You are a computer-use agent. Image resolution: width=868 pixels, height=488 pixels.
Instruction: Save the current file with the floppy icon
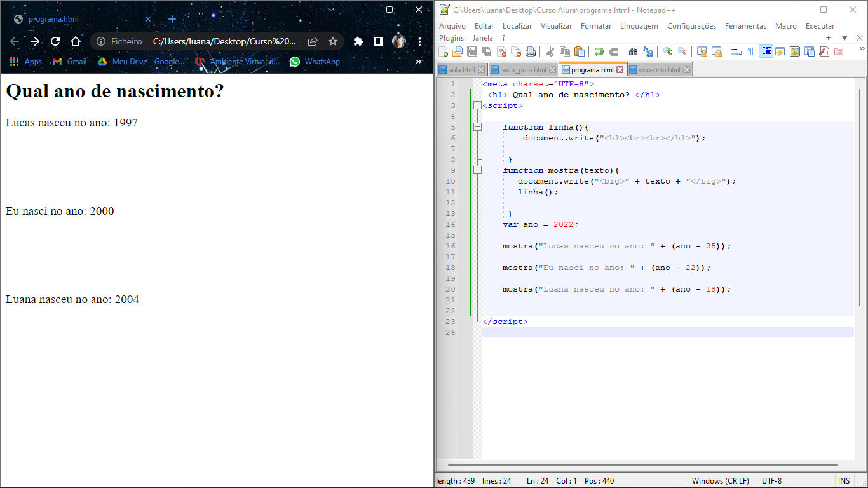(x=472, y=51)
